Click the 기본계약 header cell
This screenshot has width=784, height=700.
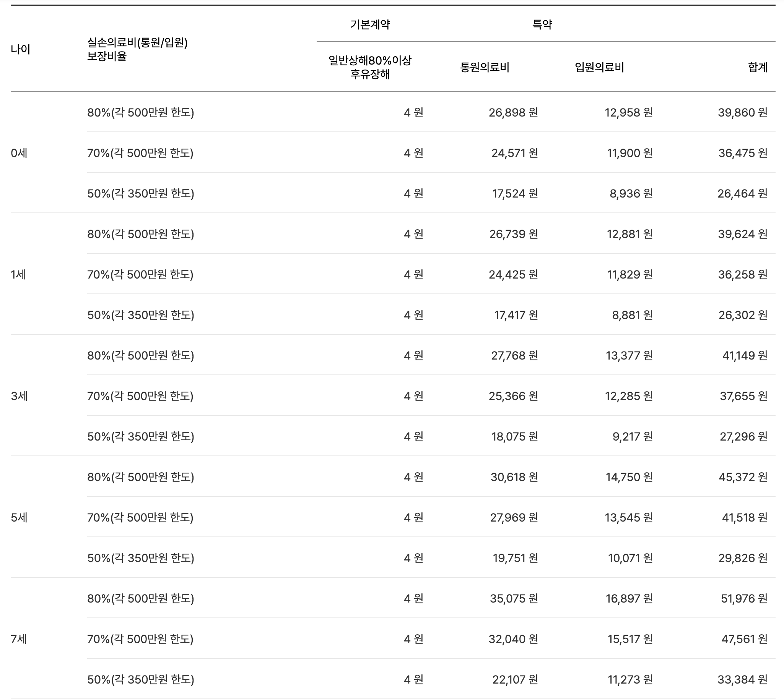[x=369, y=24]
